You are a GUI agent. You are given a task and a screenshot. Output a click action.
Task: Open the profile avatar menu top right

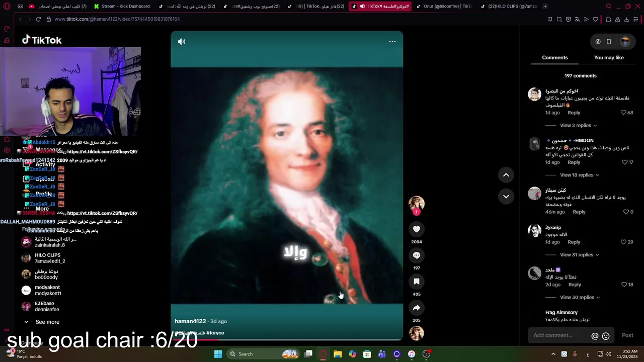(x=625, y=42)
